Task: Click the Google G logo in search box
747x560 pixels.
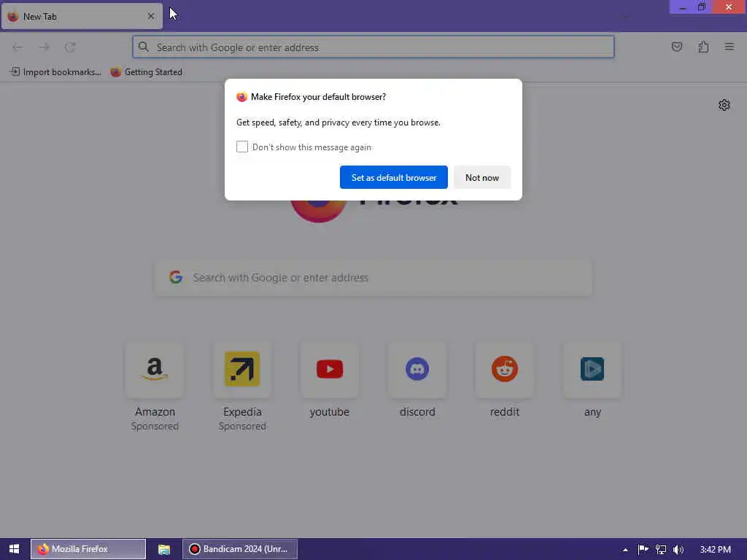Action: click(176, 277)
